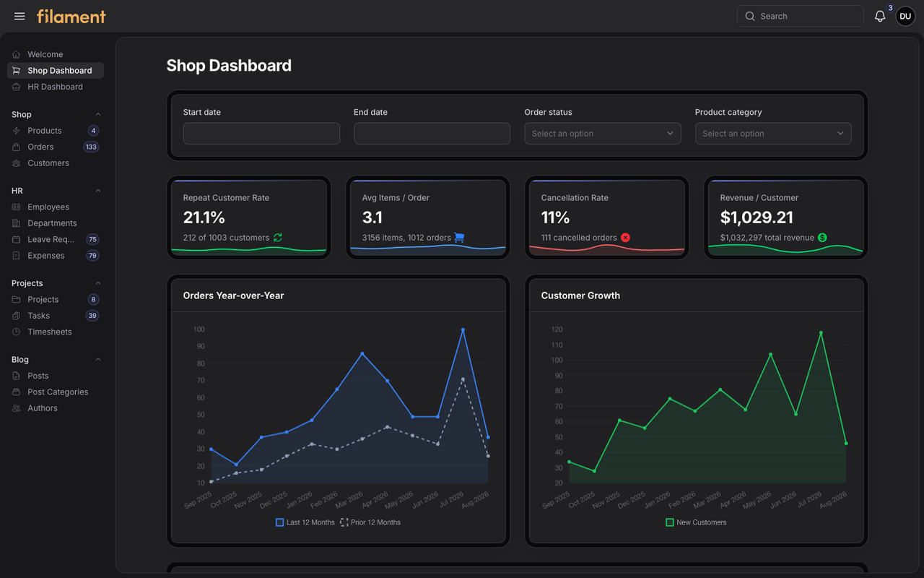
Task: Click the Customer Growth chart title
Action: [580, 296]
